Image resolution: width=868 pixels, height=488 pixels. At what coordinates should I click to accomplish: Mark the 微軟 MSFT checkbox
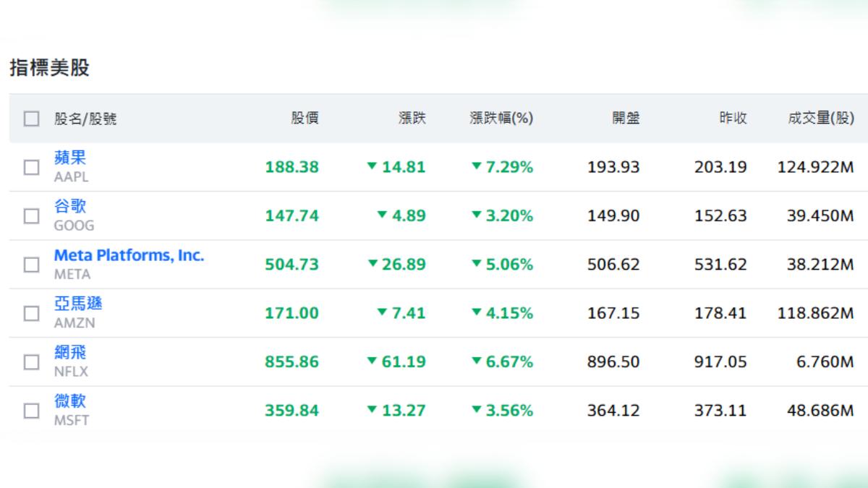point(31,411)
